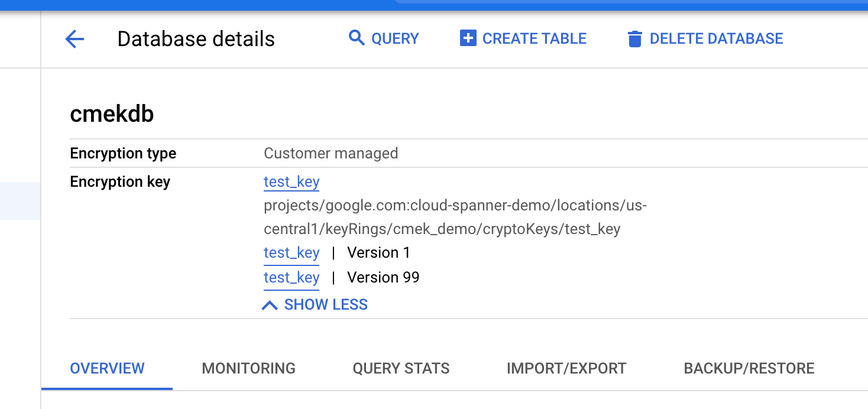
Task: Create a new table in cmekdb
Action: [x=534, y=38]
